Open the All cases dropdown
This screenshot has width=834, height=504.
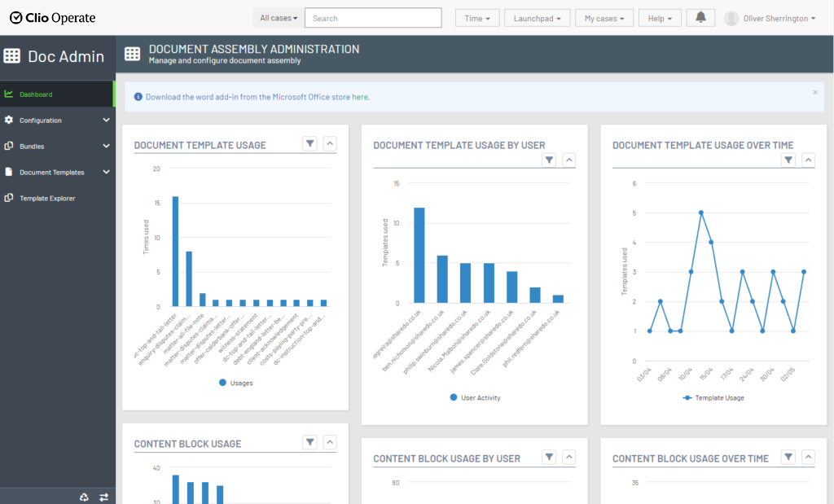(x=278, y=18)
